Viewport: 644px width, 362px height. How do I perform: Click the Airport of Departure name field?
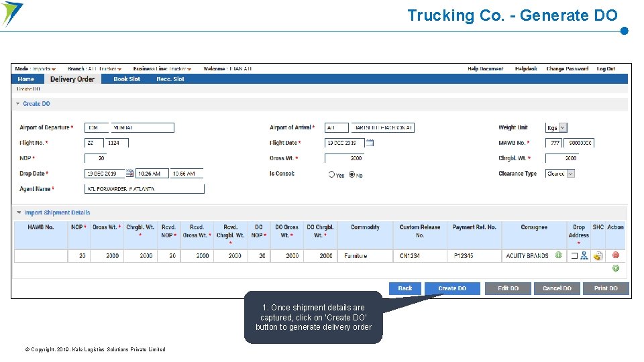[x=142, y=127]
